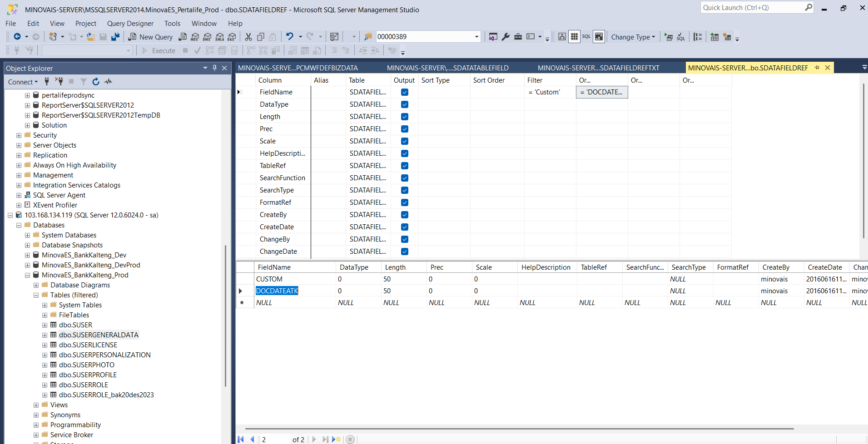Viewport: 868px width, 444px height.
Task: Close the SDATAFIELDREF active tab
Action: [828, 68]
